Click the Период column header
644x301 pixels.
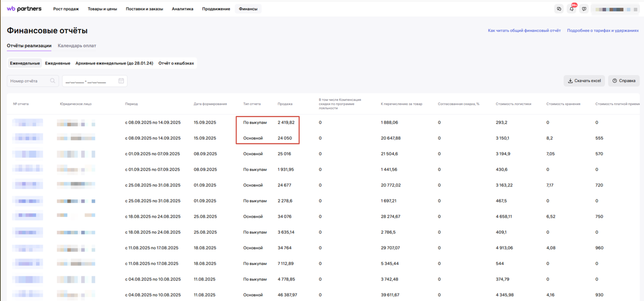[x=131, y=103]
